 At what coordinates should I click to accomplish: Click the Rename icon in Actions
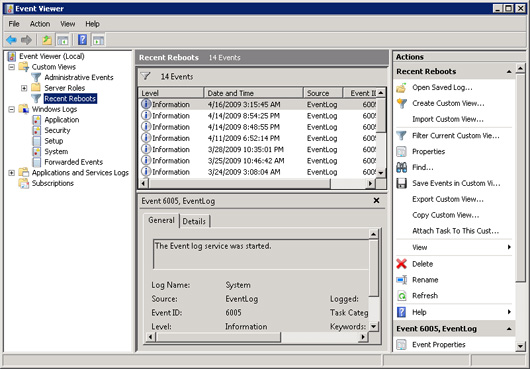coord(401,280)
